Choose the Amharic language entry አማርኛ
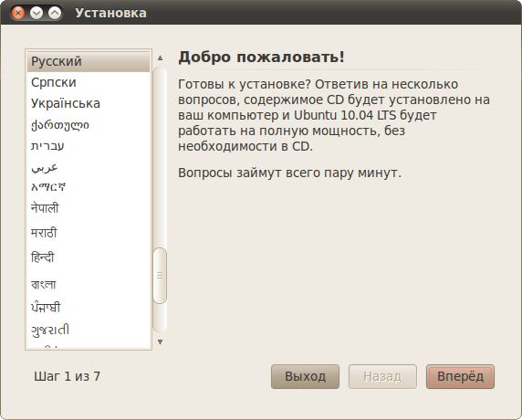 tap(89, 187)
